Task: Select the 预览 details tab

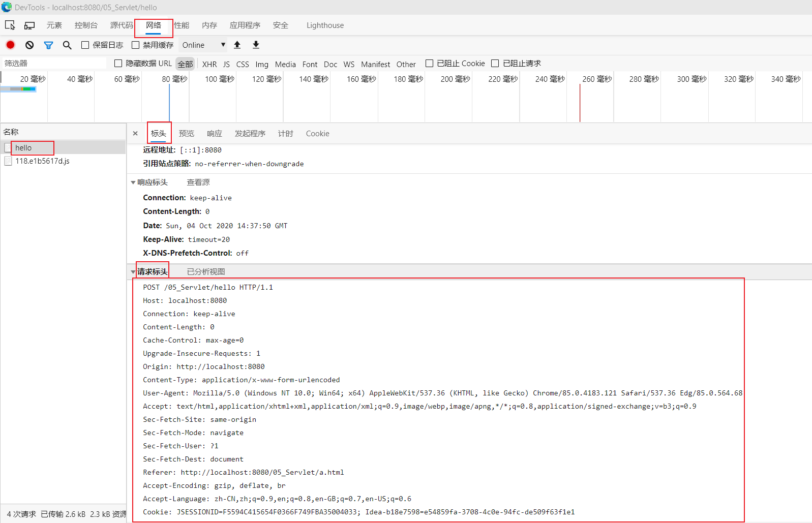Action: [187, 133]
